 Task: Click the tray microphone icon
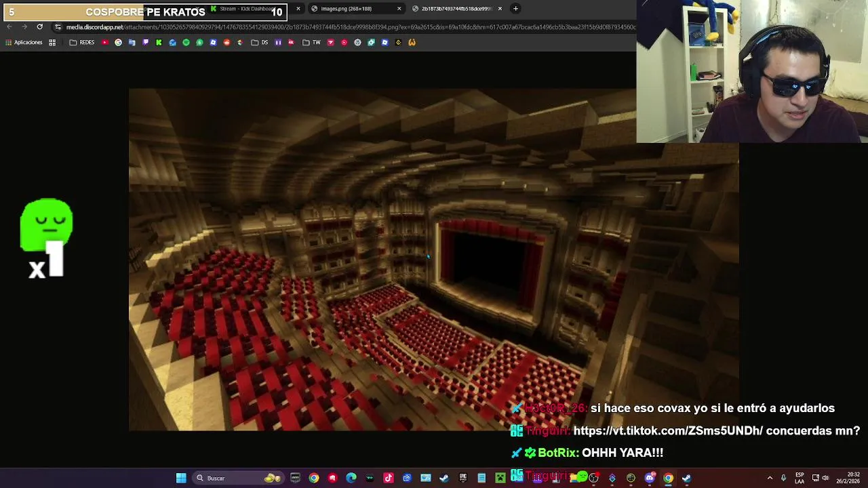point(784,478)
